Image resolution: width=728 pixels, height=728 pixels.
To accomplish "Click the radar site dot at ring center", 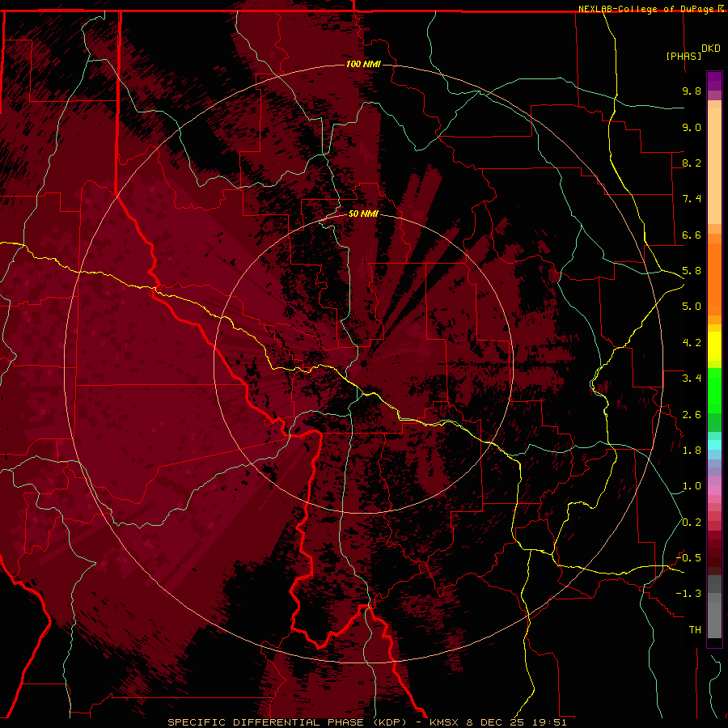I will point(363,364).
